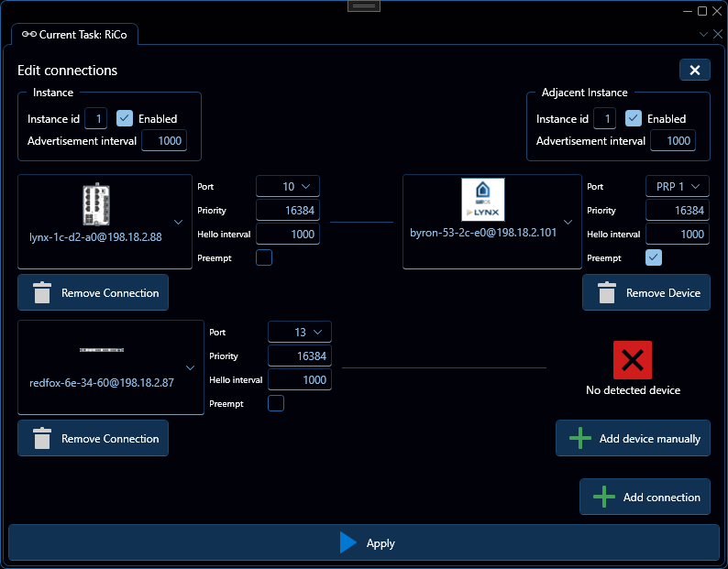Edit Hello interval for redfox device
Image resolution: width=728 pixels, height=569 pixels.
pyautogui.click(x=300, y=379)
